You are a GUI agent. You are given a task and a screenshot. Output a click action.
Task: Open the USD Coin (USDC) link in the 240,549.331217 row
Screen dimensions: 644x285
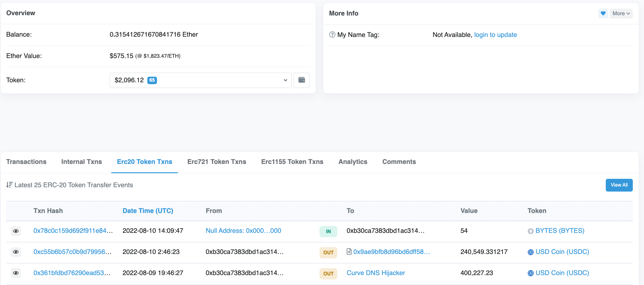[x=562, y=252]
